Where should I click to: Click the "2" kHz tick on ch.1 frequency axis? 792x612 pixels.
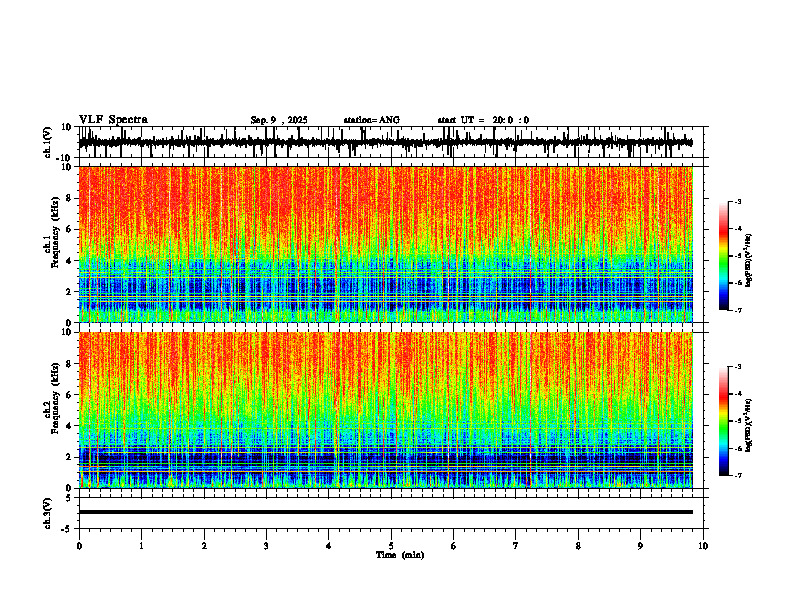click(69, 292)
